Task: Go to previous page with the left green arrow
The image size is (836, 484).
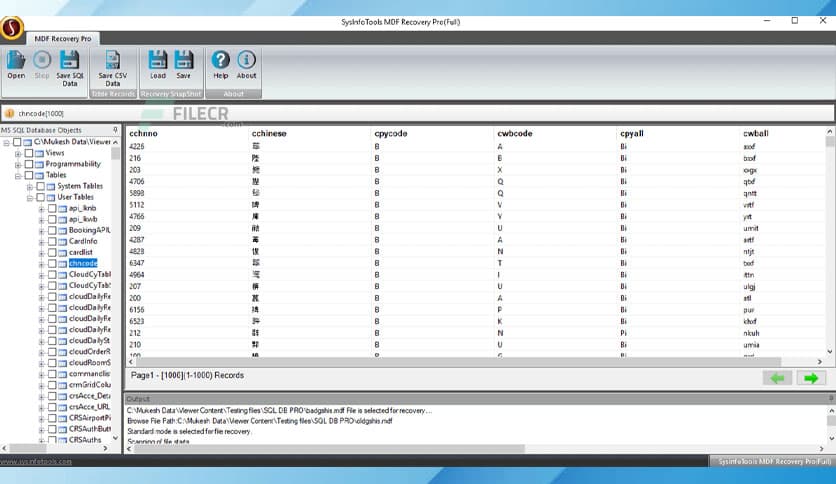Action: coord(777,378)
